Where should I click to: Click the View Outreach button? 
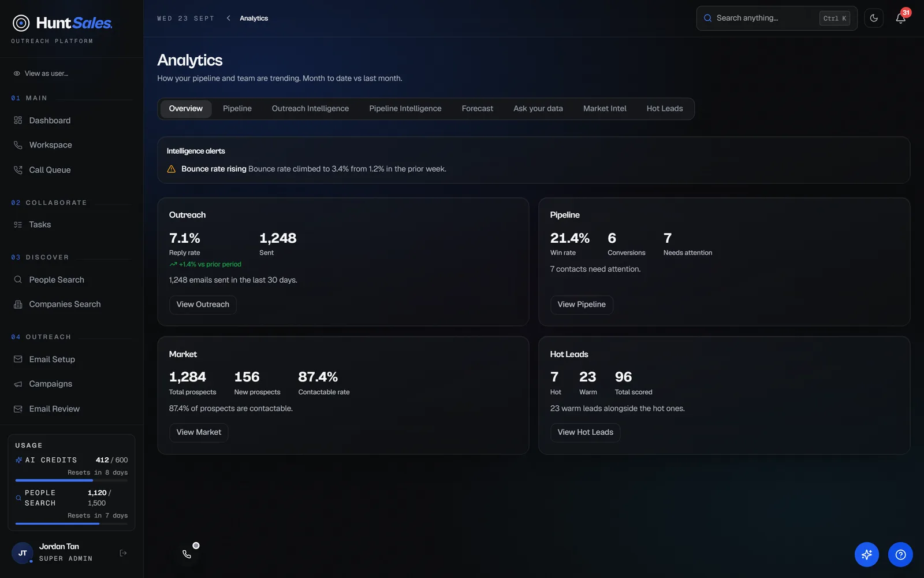click(203, 305)
